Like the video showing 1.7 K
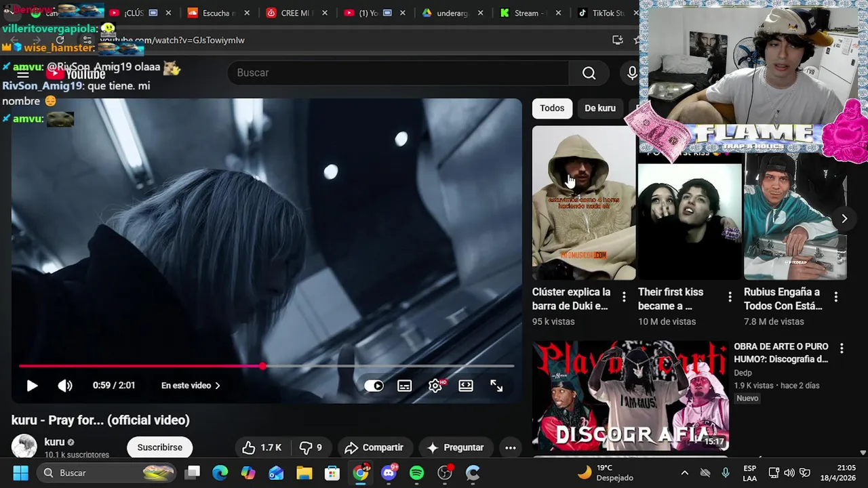This screenshot has height=488, width=868. pos(262,447)
